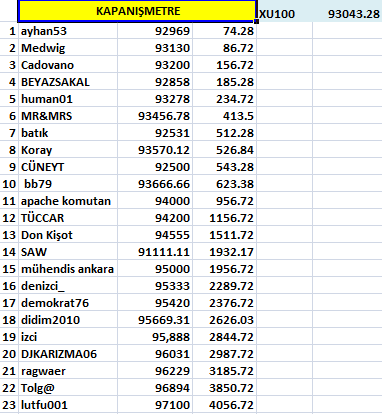The width and height of the screenshot is (382, 414).
Task: Click the ayhan53 name cell
Action: click(68, 31)
